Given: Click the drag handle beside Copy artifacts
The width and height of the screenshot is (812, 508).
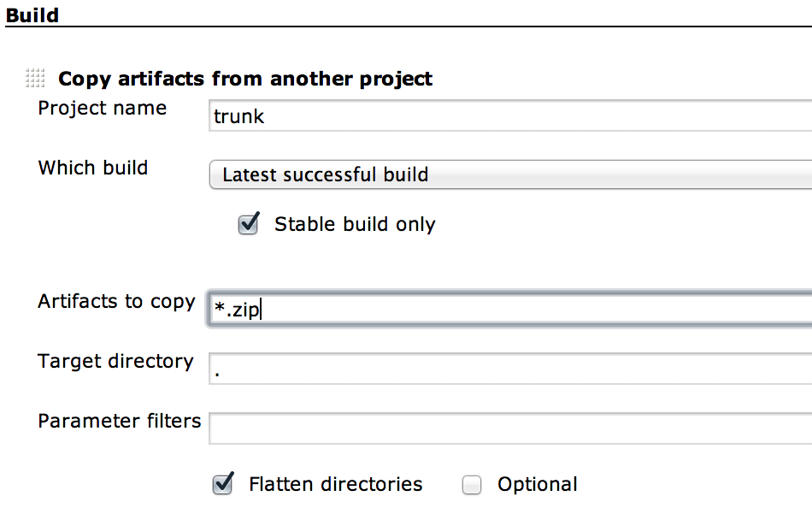Looking at the screenshot, I should click(35, 79).
